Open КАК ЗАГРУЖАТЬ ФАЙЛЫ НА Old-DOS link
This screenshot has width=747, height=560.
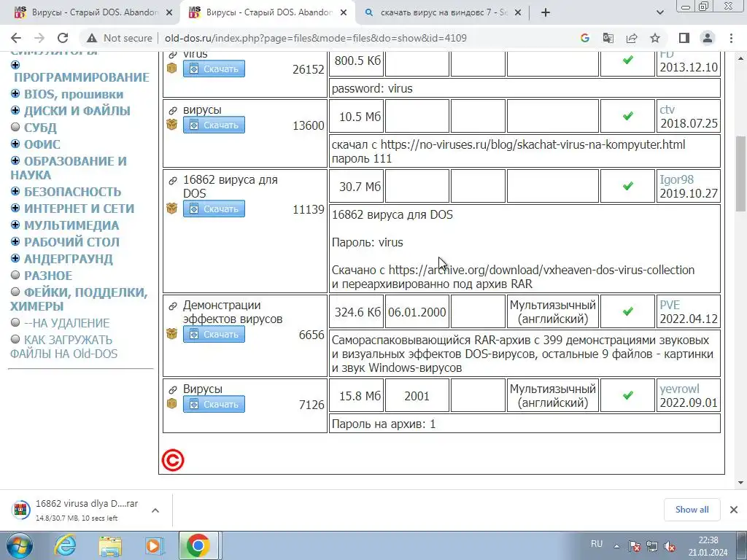64,346
